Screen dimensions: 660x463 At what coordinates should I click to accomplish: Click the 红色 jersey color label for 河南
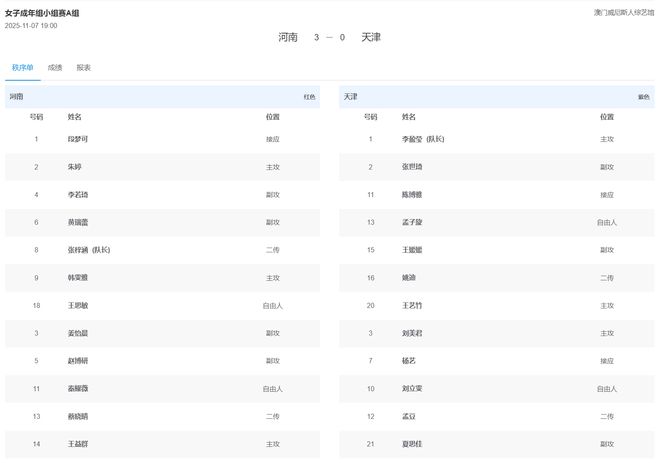tap(309, 97)
